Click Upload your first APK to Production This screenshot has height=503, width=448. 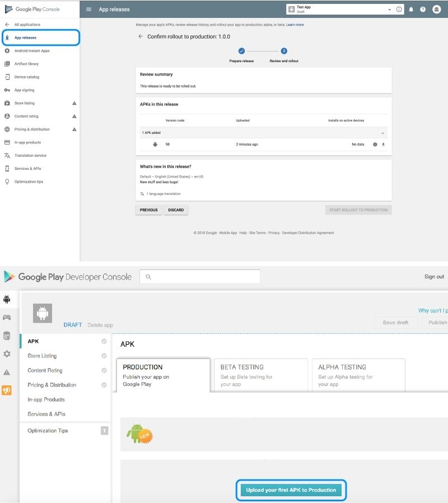(292, 490)
